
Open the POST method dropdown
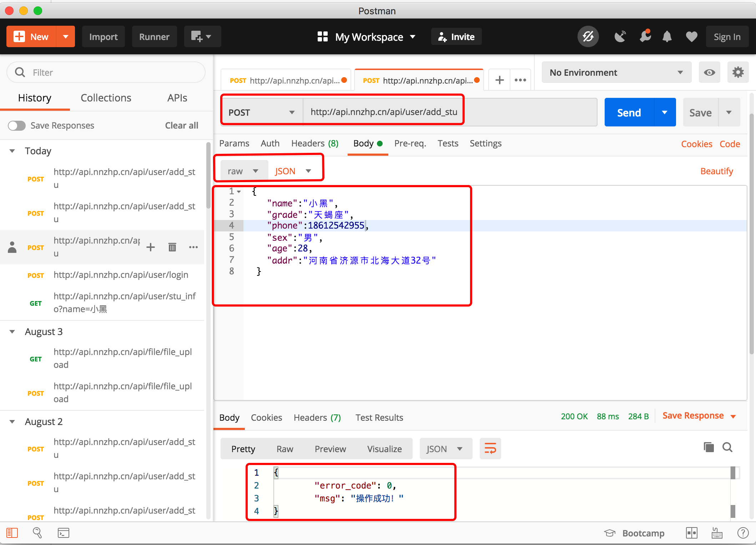262,112
